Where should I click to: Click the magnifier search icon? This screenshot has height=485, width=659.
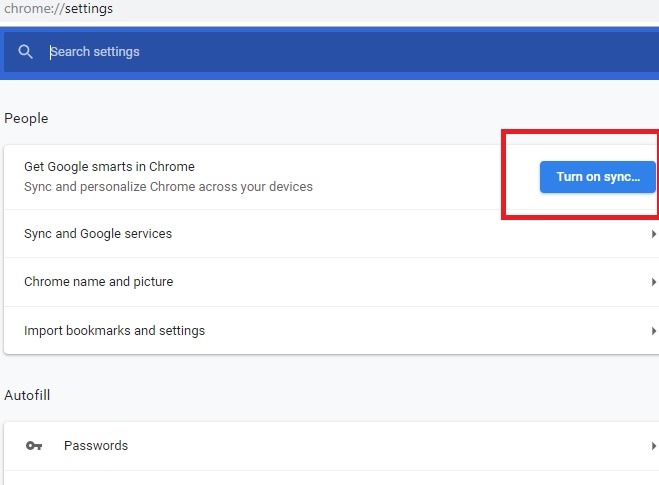(25, 52)
